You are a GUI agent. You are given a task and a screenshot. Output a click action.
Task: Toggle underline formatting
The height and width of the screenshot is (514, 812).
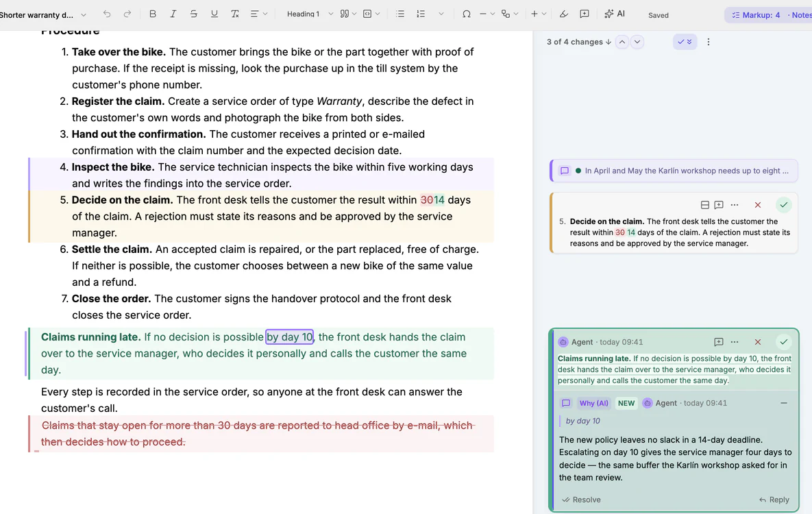214,14
